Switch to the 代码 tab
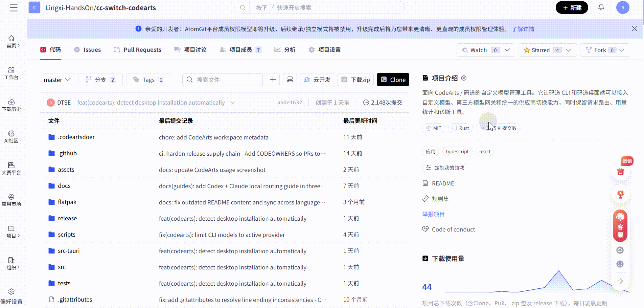The image size is (644, 308). tap(50, 50)
